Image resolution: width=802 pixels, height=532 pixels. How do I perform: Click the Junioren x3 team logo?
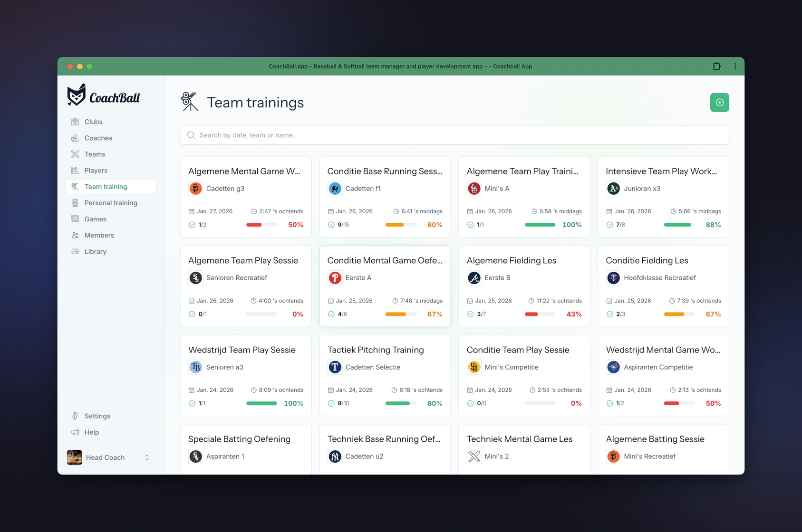coord(613,189)
